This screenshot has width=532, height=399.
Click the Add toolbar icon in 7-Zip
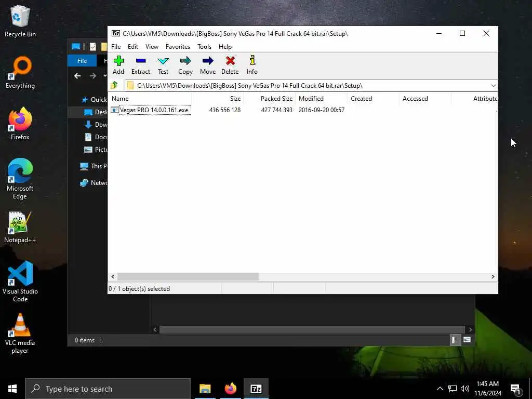coord(118,65)
